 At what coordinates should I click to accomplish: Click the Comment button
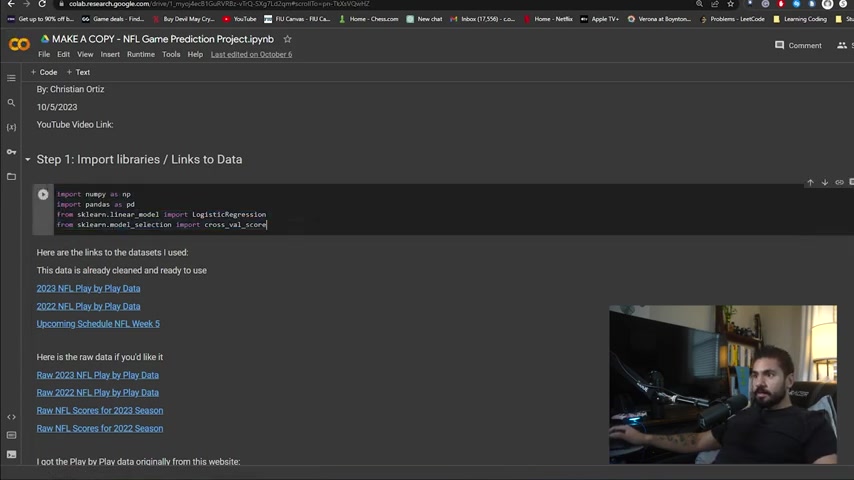tap(798, 45)
